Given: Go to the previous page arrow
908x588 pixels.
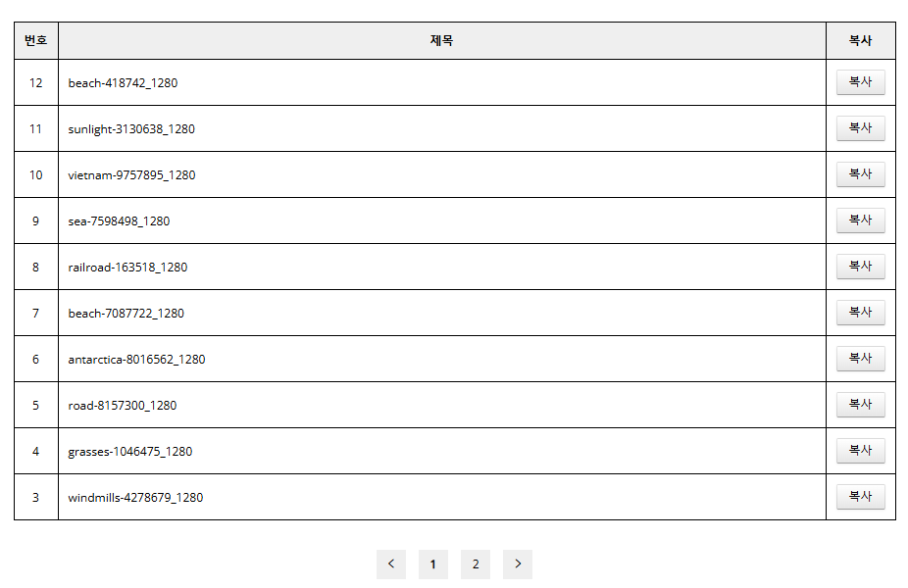Looking at the screenshot, I should [390, 564].
